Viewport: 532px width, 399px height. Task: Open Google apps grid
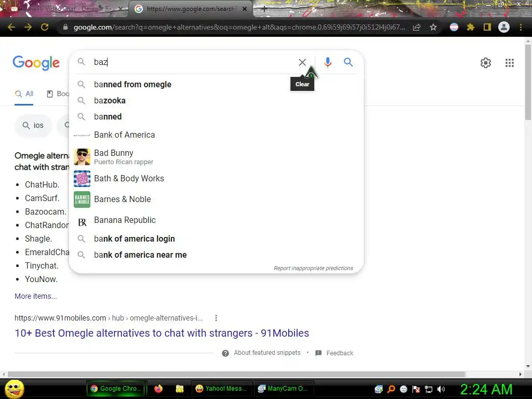coord(509,63)
